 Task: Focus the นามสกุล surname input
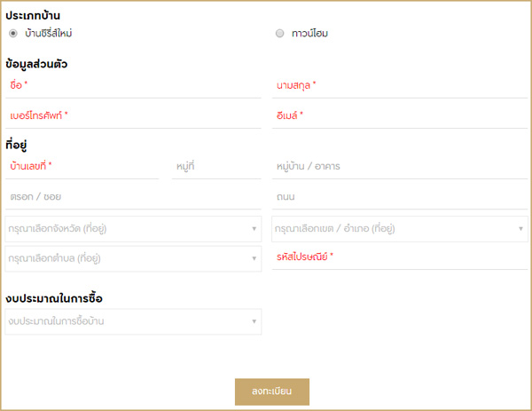(x=401, y=85)
